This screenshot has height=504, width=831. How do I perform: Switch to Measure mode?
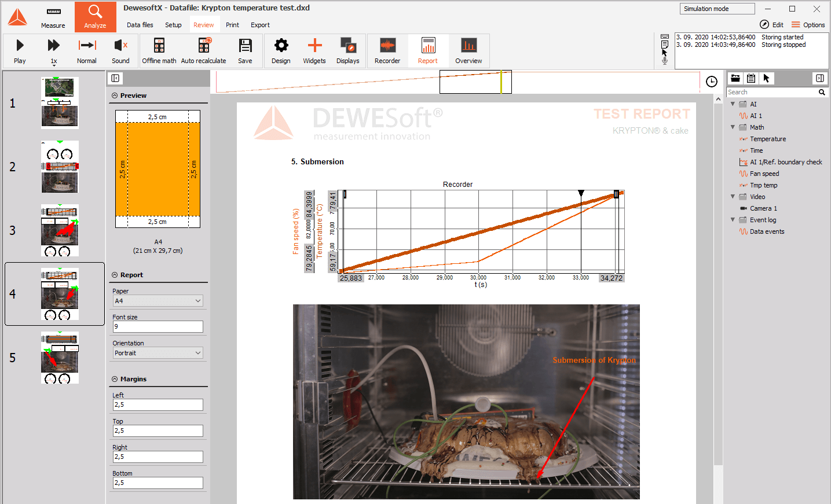click(53, 17)
